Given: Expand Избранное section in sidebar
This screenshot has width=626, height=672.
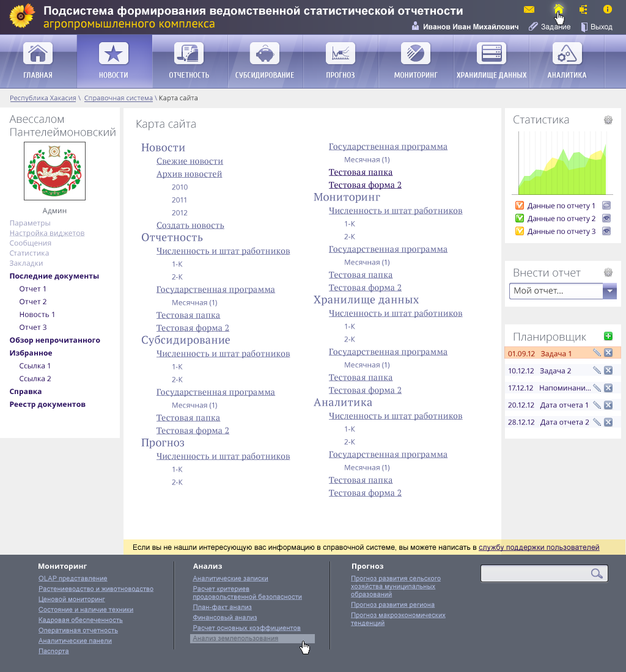Looking at the screenshot, I should [31, 353].
